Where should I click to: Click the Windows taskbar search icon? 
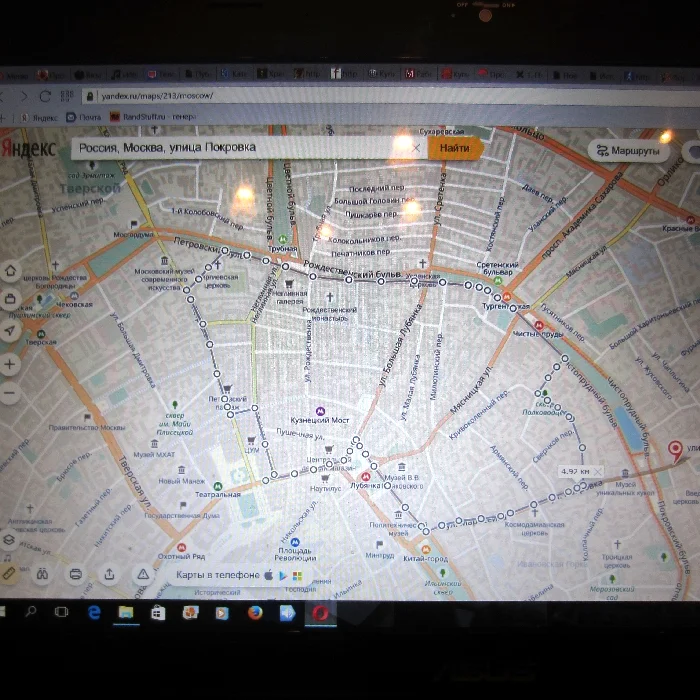pos(31,611)
